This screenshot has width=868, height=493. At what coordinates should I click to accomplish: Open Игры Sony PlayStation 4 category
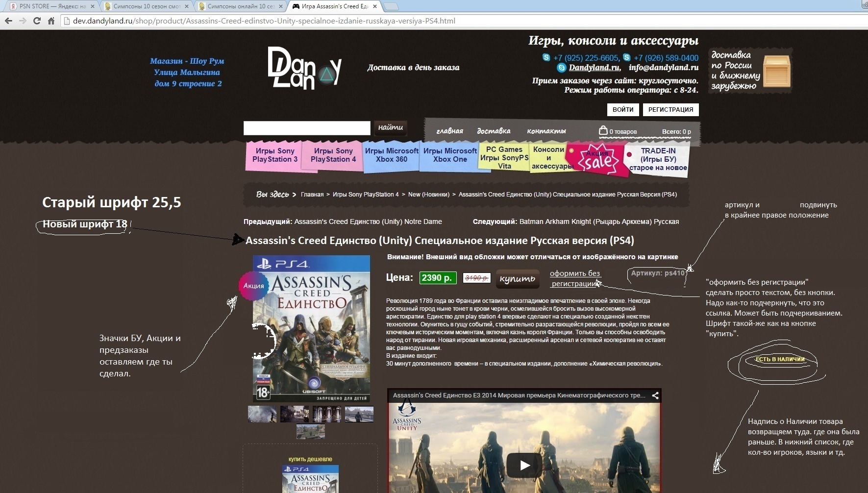(333, 155)
